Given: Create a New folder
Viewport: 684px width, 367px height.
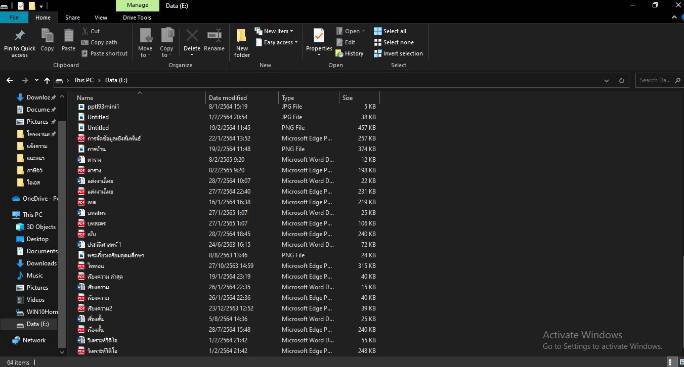Looking at the screenshot, I should pos(242,43).
